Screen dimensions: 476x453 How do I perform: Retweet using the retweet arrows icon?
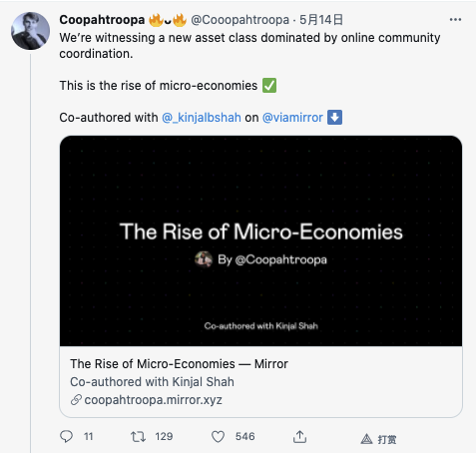click(138, 436)
